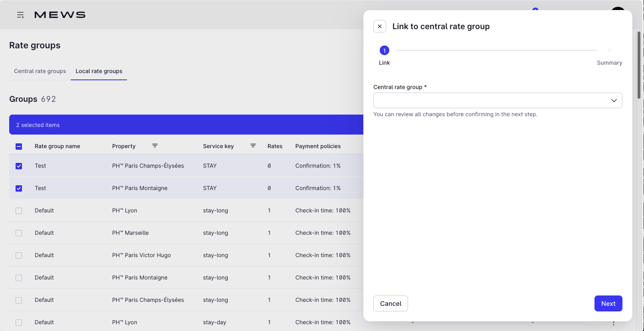Check the Default row for Paris Victor Hugo
Screen dimensions: 644x331
(x=19, y=255)
